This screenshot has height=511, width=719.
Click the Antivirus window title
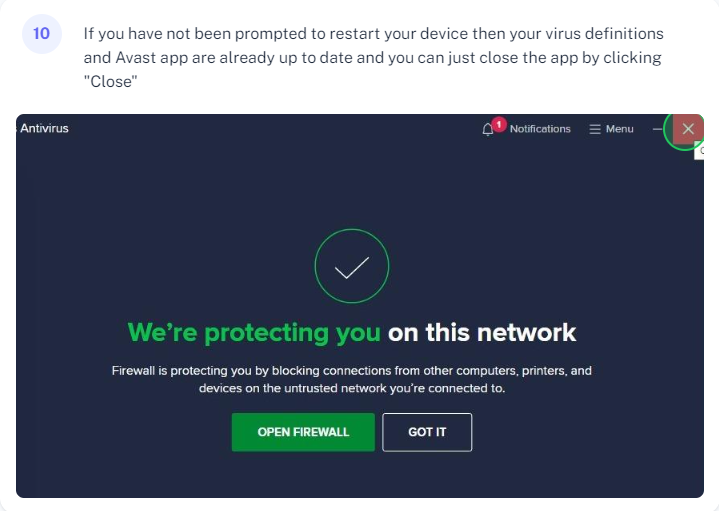(x=44, y=128)
